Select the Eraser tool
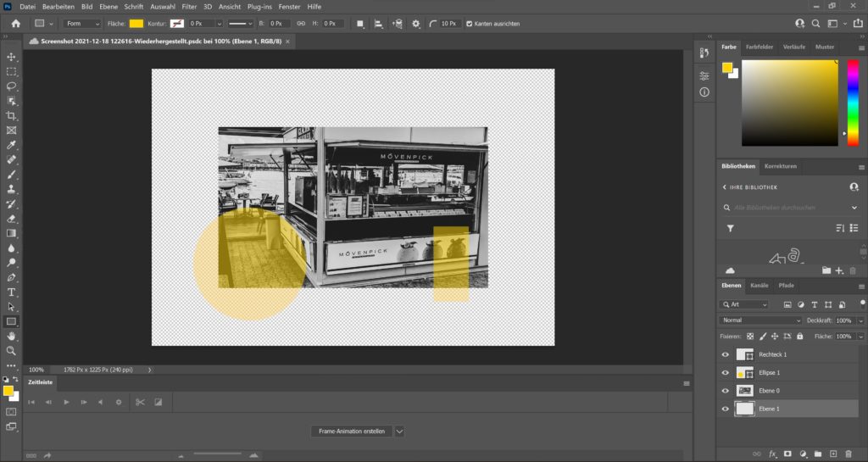This screenshot has width=868, height=462. click(11, 219)
